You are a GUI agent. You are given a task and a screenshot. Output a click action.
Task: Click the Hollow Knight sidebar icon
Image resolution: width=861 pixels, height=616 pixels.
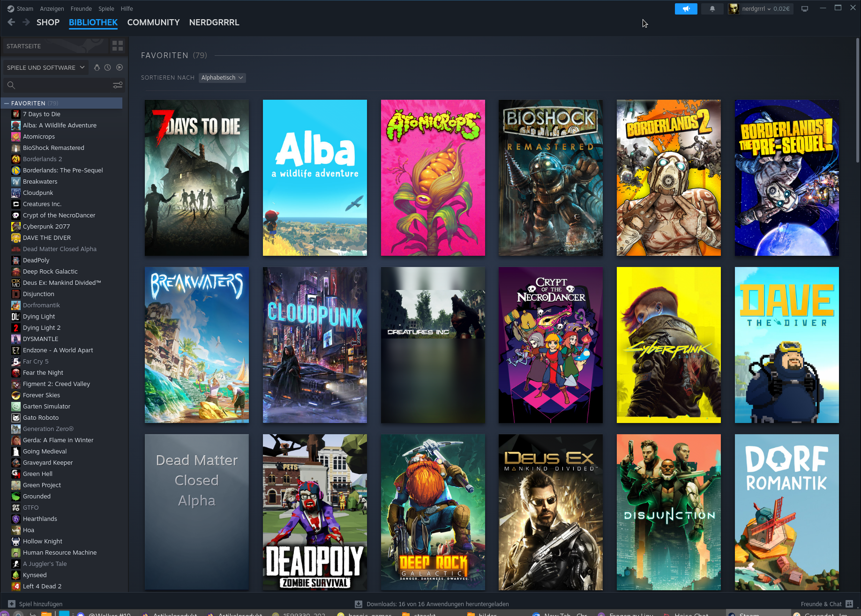(x=16, y=541)
